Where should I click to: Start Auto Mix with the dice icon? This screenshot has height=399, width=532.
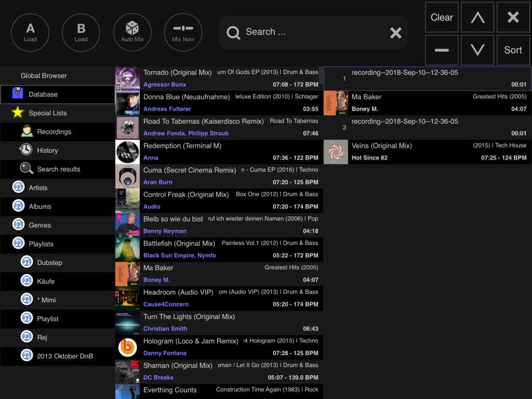(132, 32)
